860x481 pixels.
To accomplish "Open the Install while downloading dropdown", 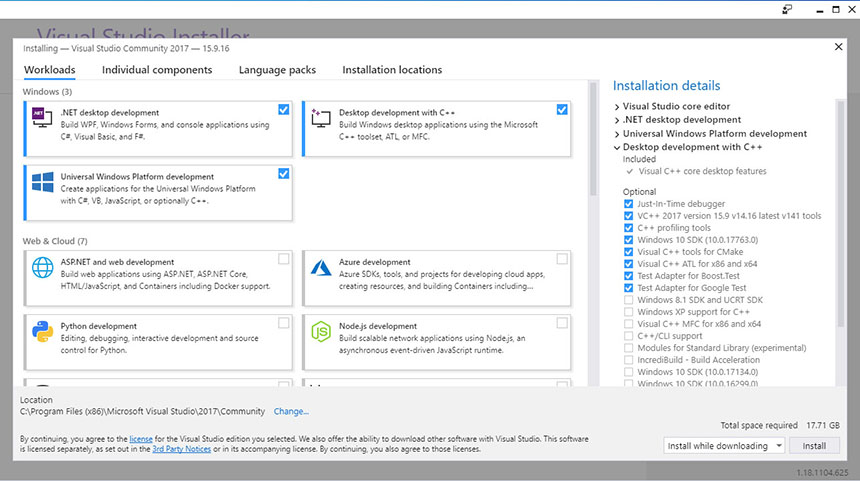I will coord(724,446).
